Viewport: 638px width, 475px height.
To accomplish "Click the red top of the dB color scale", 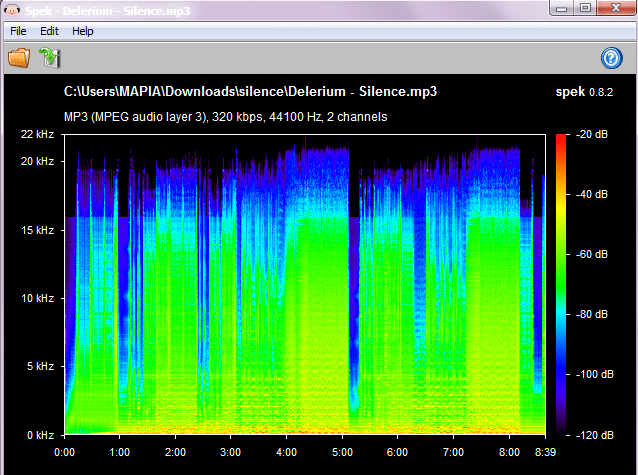I will 561,140.
